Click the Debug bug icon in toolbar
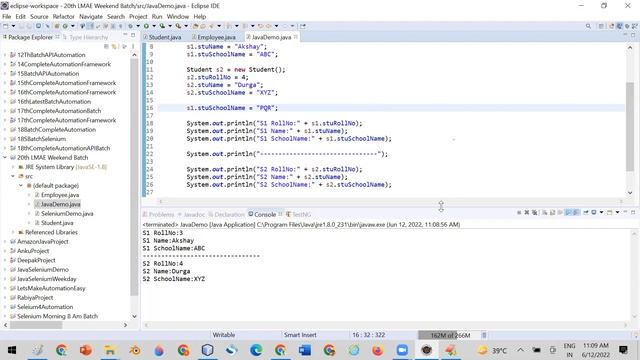Screen dimensions: 640x360 (131, 26)
